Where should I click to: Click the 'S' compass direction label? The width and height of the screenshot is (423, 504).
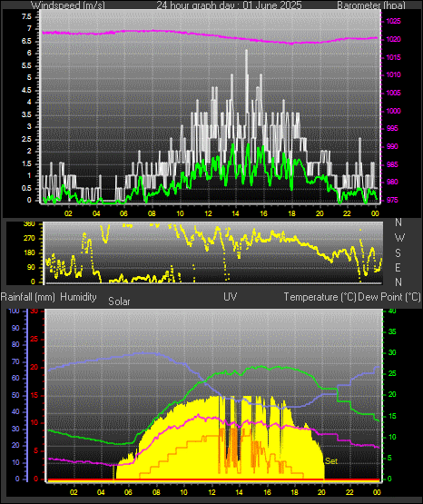coord(398,253)
